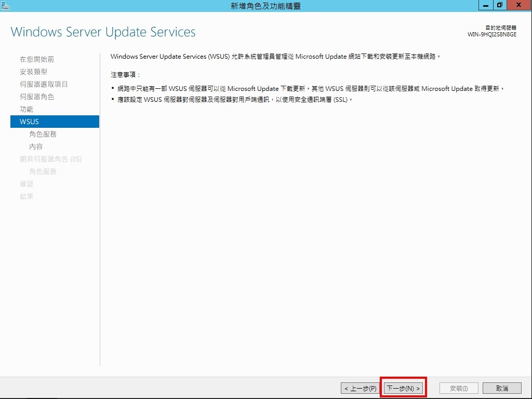Select 在您開始前 step in sidebar
532x399 pixels.
(37, 59)
